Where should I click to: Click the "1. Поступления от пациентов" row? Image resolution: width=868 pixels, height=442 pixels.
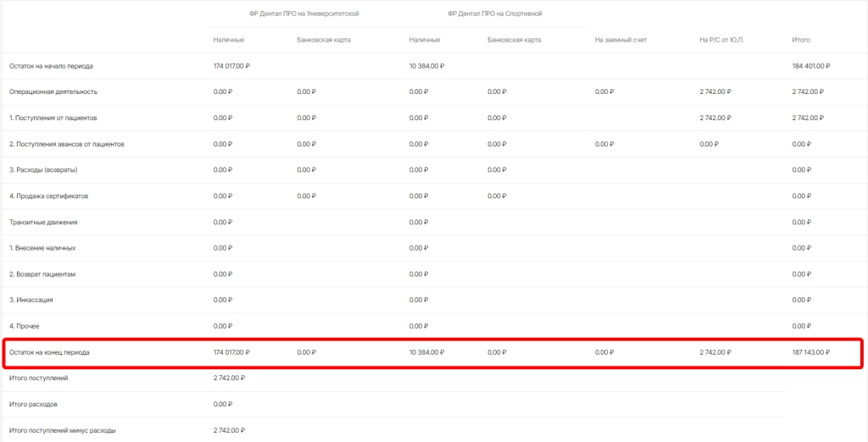pyautogui.click(x=54, y=118)
